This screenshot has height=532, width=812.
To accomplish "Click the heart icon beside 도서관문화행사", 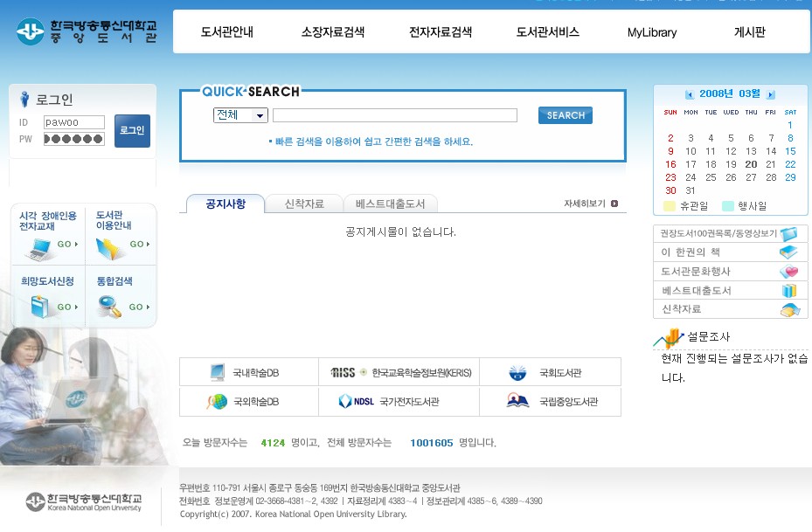I will [788, 271].
